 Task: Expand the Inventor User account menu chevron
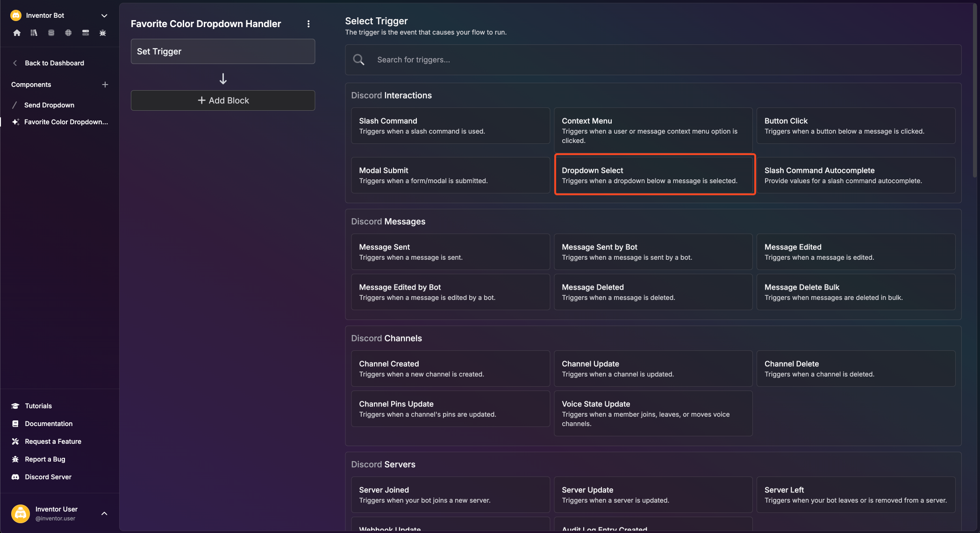coord(104,513)
